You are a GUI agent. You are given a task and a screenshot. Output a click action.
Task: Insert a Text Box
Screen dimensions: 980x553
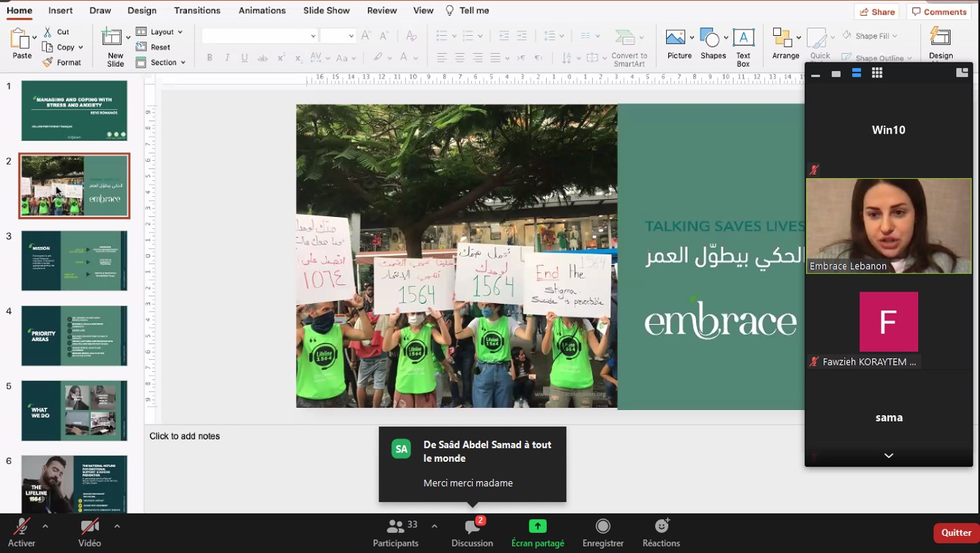pos(743,47)
